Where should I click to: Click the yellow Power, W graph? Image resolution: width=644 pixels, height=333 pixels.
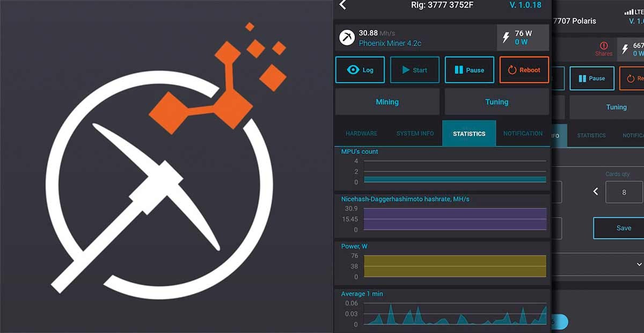pos(455,266)
